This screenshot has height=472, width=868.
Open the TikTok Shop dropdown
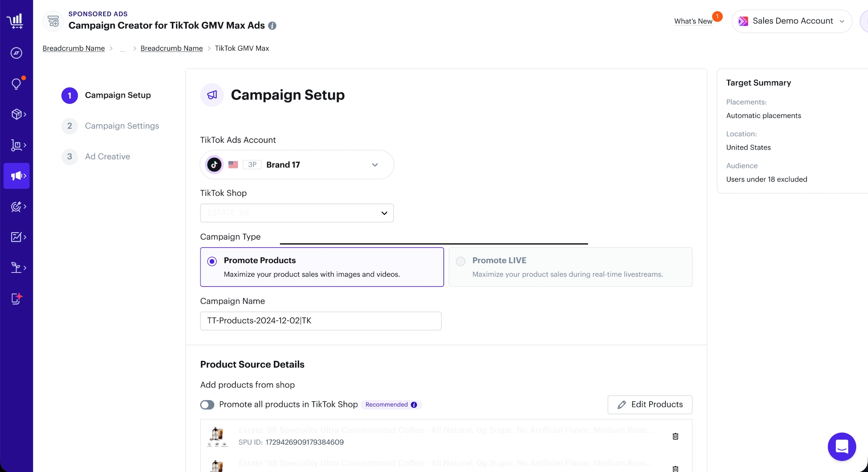297,213
